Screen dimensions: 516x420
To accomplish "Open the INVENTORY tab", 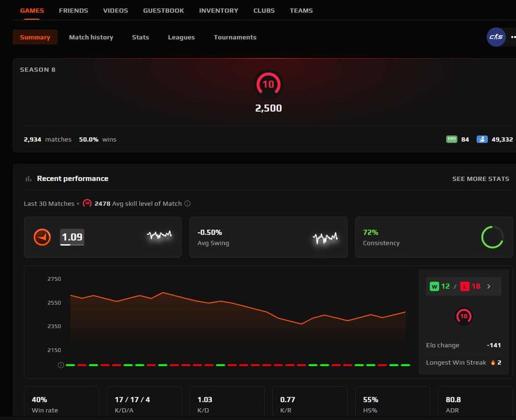I will point(218,11).
